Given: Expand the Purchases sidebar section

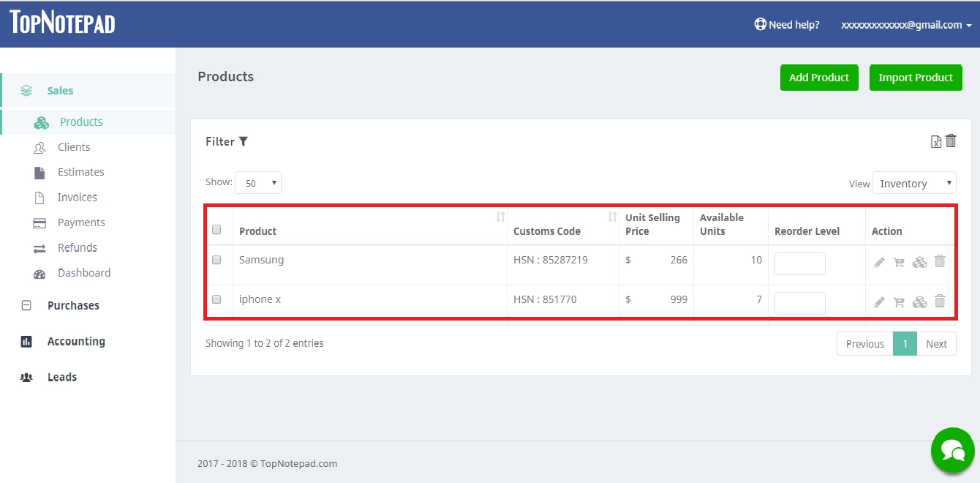Looking at the screenshot, I should pyautogui.click(x=73, y=306).
